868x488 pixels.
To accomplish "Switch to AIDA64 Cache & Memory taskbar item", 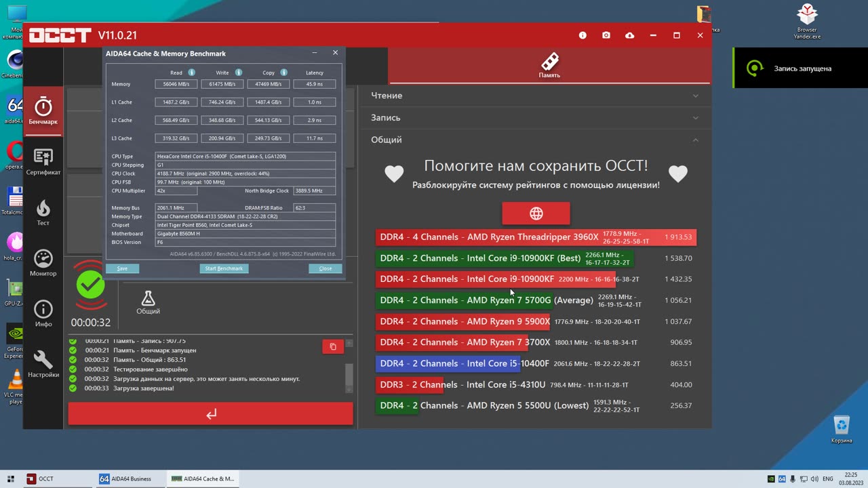I will coord(202,479).
